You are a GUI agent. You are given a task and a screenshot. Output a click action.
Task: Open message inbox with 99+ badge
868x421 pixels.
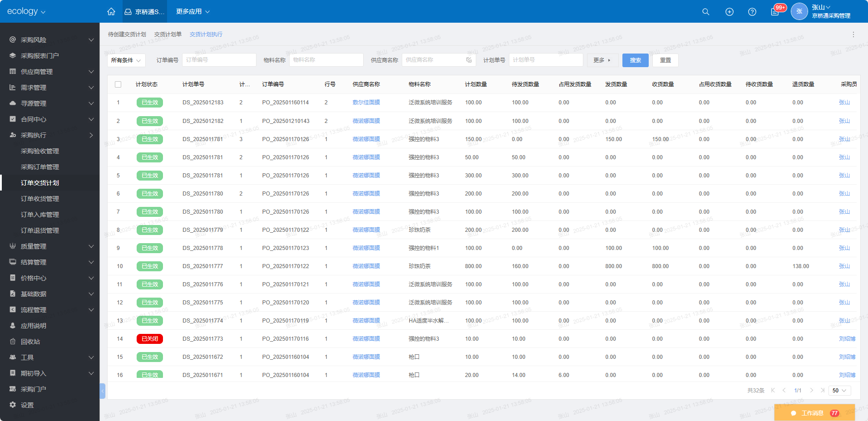pyautogui.click(x=775, y=11)
